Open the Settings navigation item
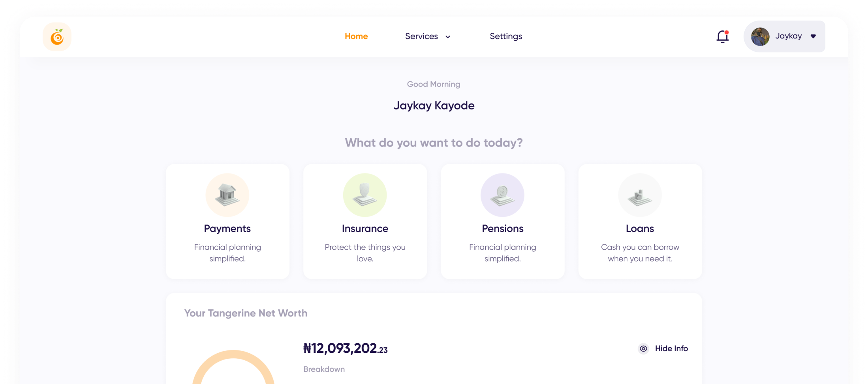This screenshot has width=868, height=384. (x=506, y=36)
